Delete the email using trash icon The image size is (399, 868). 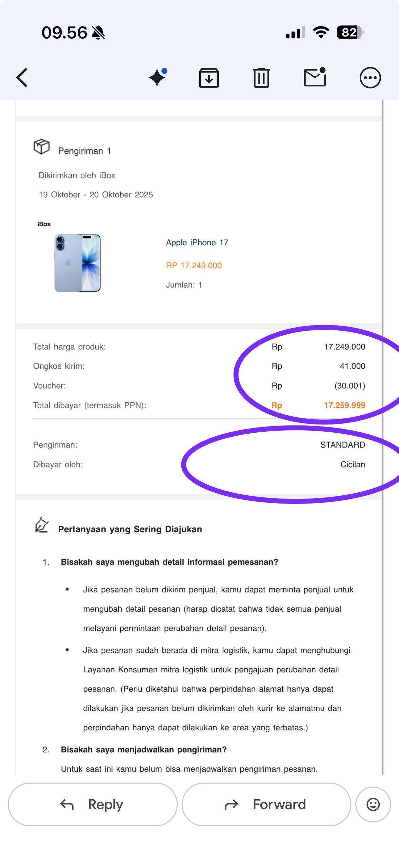click(261, 78)
